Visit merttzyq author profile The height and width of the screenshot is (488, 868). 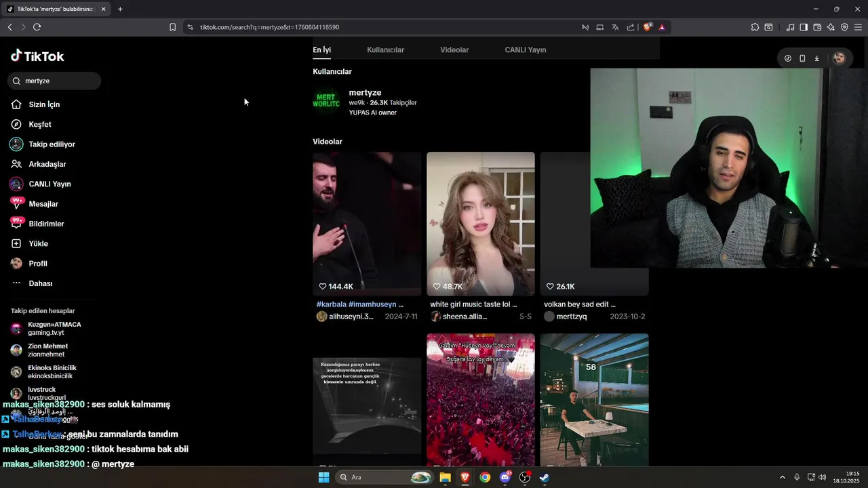pyautogui.click(x=566, y=317)
